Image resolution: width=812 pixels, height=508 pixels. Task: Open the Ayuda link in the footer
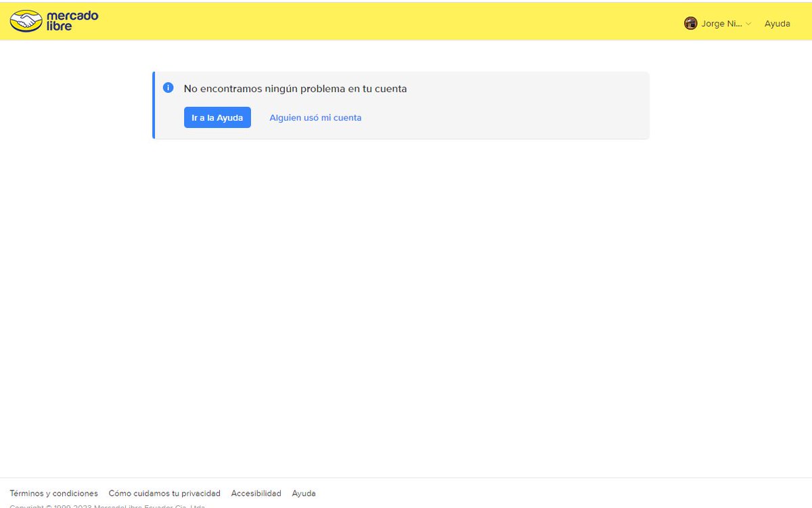point(304,493)
